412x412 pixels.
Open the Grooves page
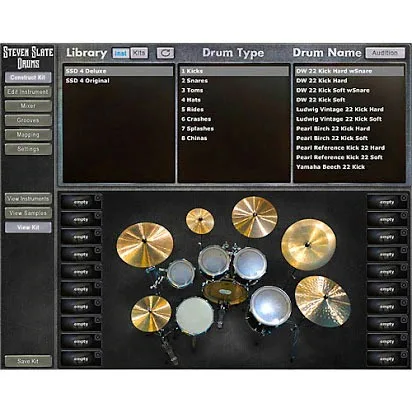click(28, 120)
